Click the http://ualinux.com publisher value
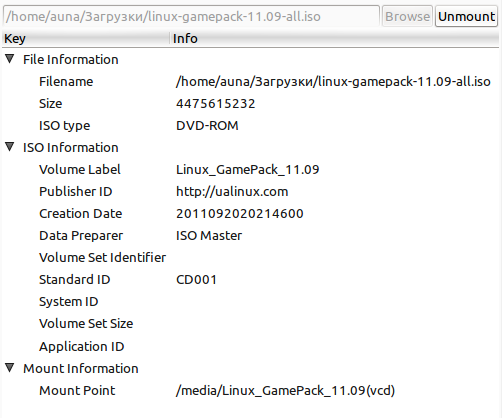Image resolution: width=502 pixels, height=418 pixels. pyautogui.click(x=232, y=192)
